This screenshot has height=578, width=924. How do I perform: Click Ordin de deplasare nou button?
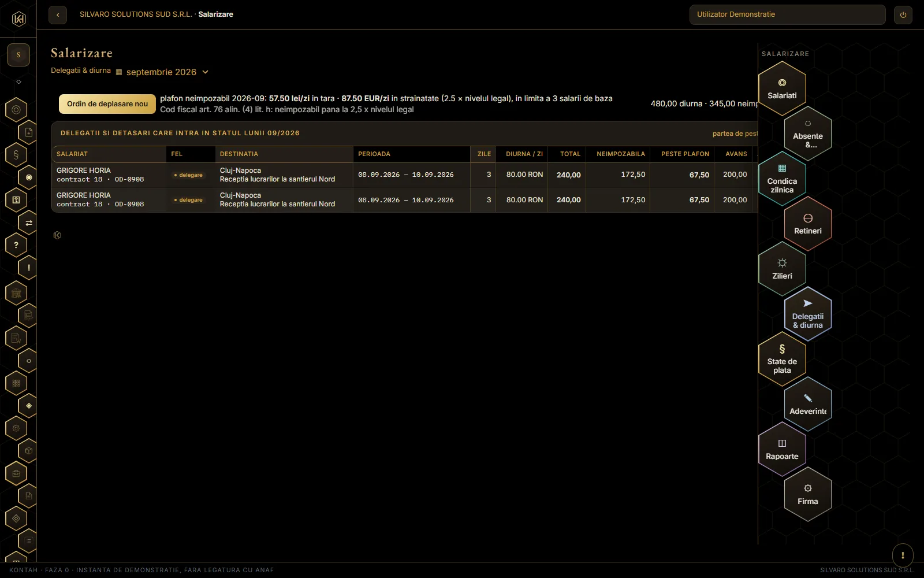coord(107,104)
